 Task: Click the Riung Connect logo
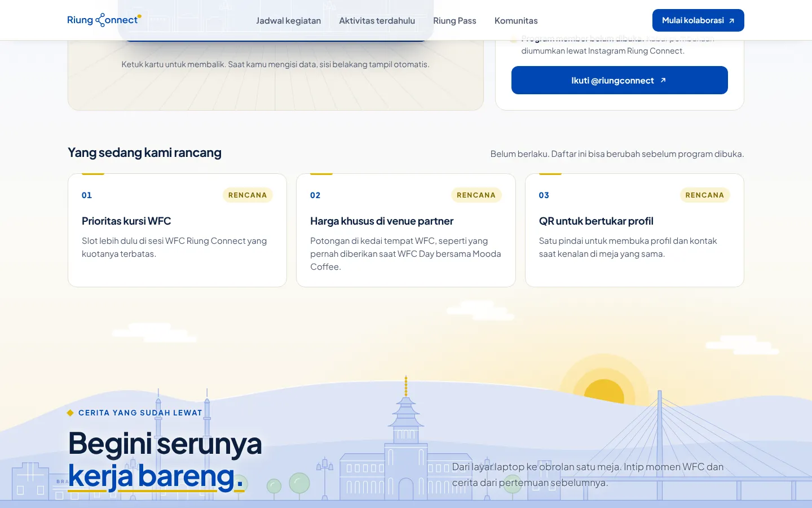coord(104,20)
